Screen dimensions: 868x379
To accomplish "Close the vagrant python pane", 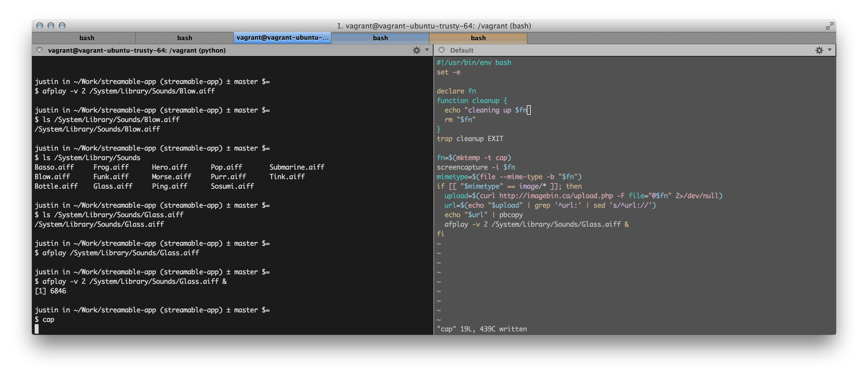I will click(39, 50).
